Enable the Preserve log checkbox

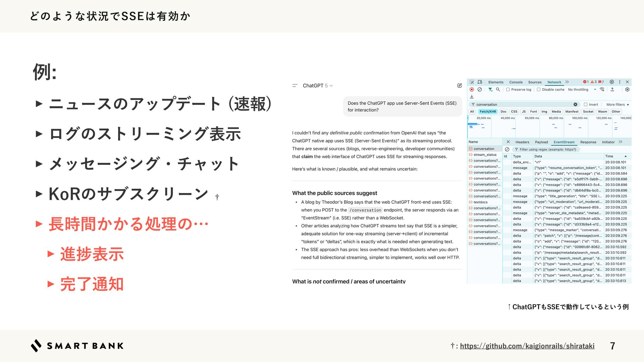tap(508, 89)
